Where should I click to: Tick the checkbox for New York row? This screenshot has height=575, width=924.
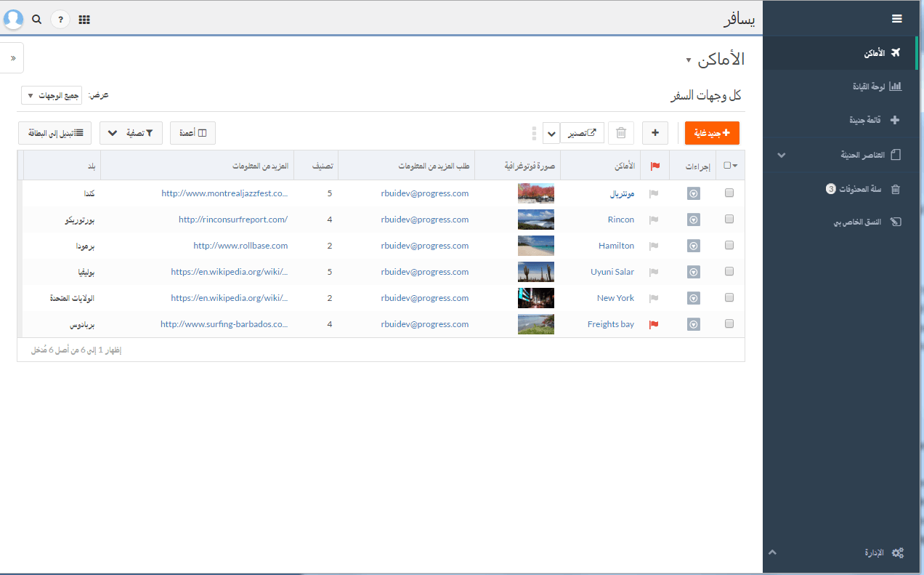(x=729, y=298)
